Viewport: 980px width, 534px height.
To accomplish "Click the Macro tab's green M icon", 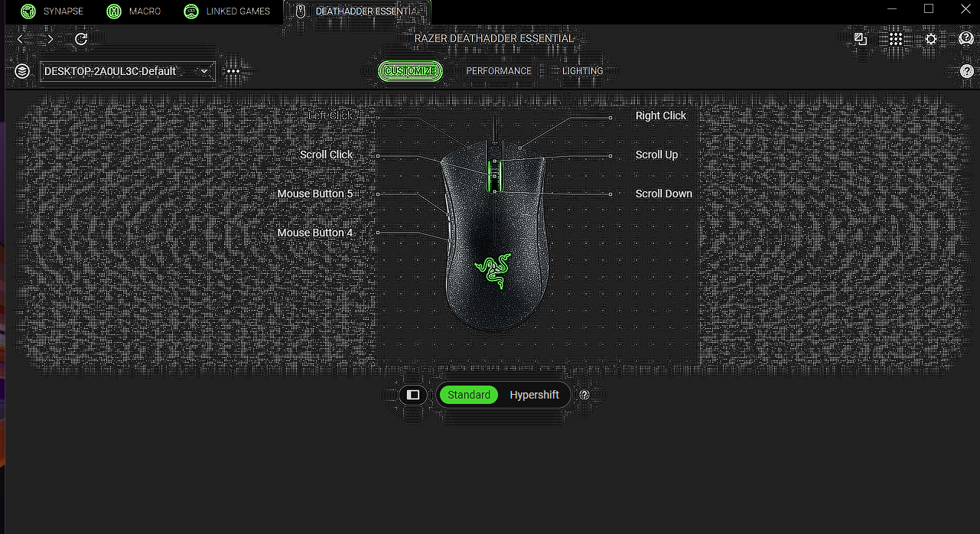I will pos(114,11).
